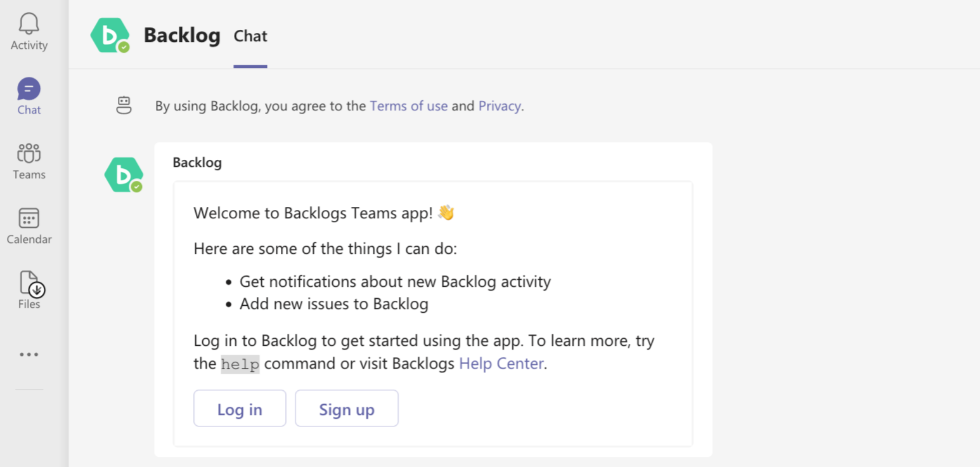
Task: Open the Privacy link
Action: click(x=500, y=106)
